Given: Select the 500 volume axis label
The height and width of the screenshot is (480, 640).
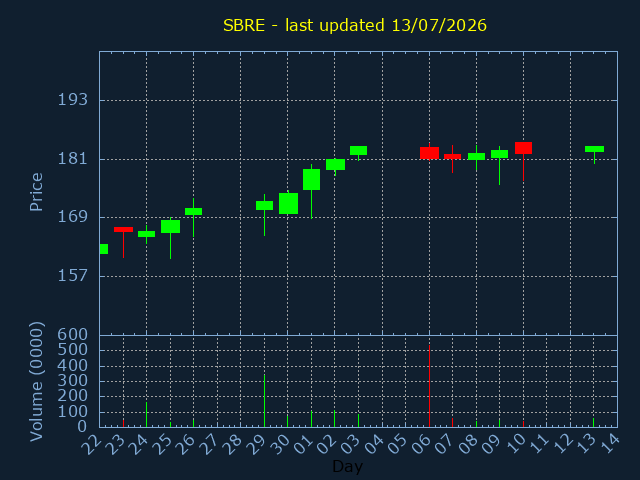Looking at the screenshot, I should pos(73,350).
